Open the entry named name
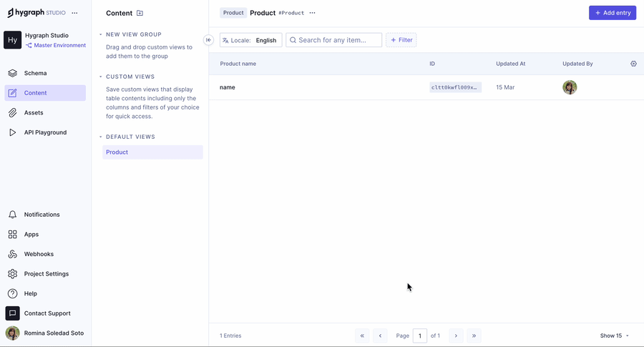 (227, 87)
